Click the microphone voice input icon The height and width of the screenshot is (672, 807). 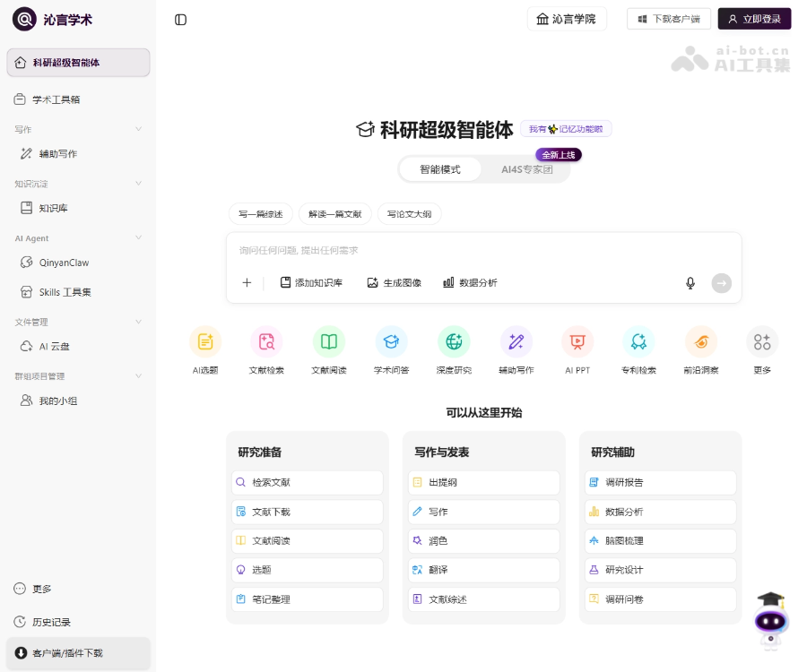point(690,283)
